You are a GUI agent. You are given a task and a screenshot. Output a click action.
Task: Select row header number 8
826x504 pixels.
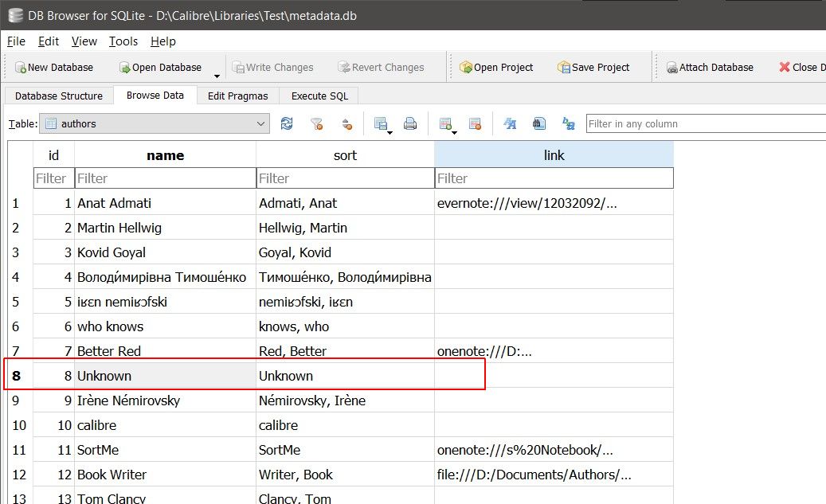point(20,376)
